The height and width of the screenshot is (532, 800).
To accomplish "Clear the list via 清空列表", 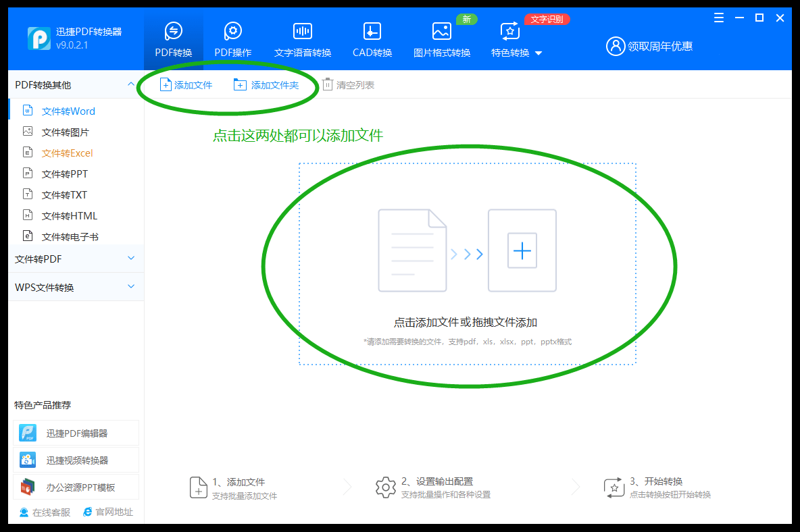I will [349, 84].
